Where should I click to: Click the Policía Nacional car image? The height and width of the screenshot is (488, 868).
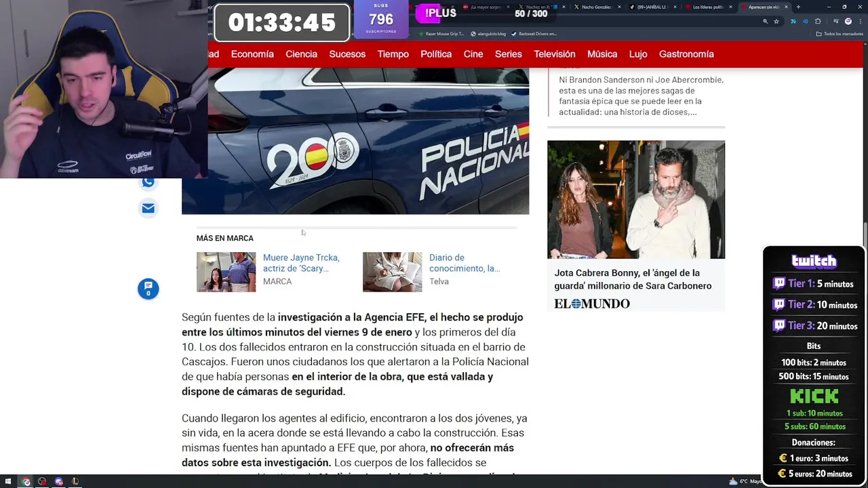pyautogui.click(x=355, y=141)
